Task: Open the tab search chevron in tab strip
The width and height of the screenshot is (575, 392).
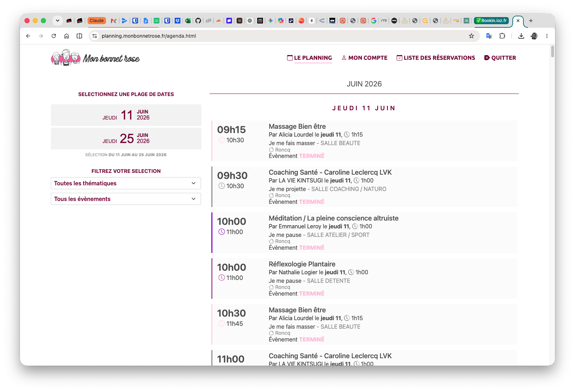Action: click(58, 21)
